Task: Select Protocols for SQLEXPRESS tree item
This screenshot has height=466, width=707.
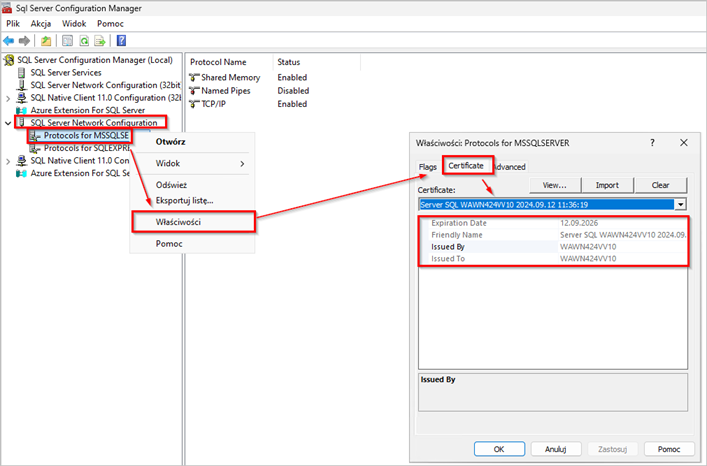Action: coord(87,148)
